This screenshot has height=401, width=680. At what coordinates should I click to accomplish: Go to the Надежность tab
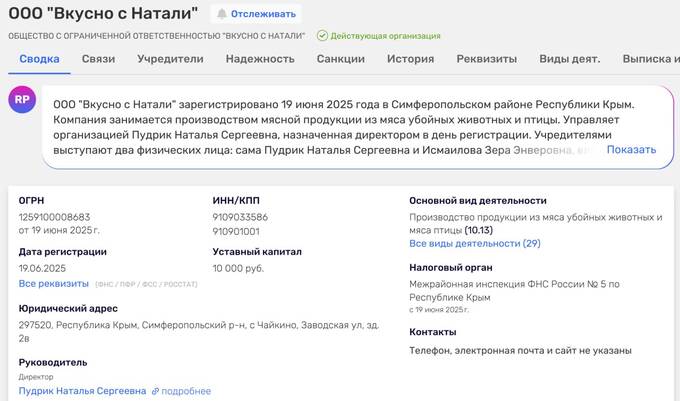(260, 59)
